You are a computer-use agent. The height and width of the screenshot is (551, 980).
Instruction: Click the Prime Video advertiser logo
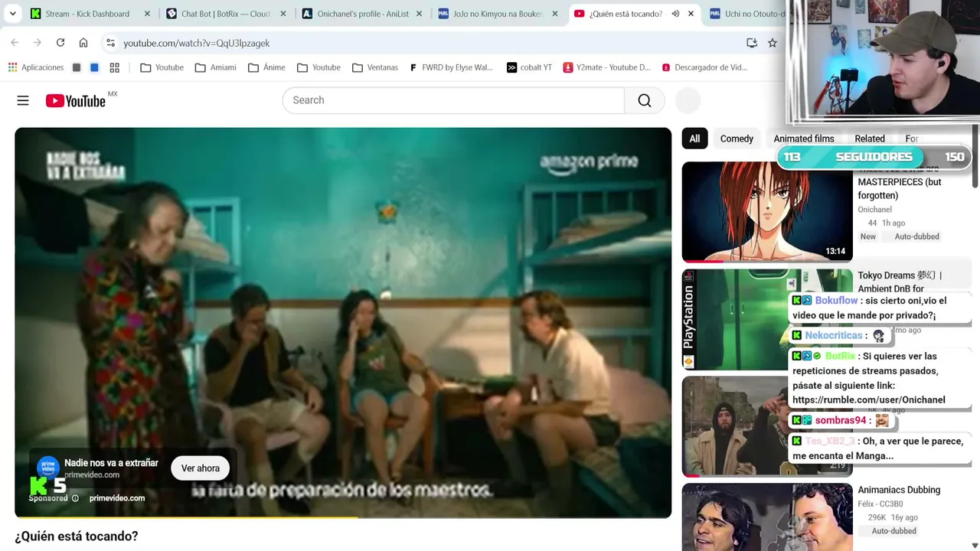48,466
